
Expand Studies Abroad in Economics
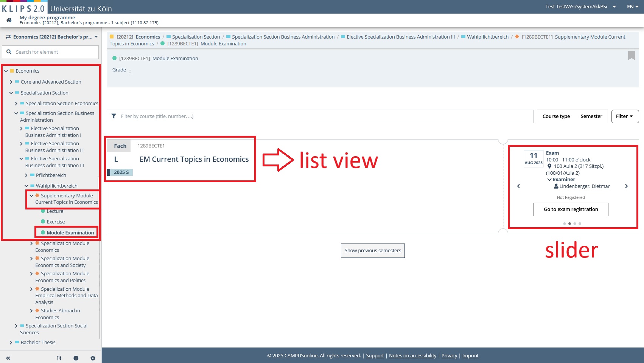pos(31,311)
